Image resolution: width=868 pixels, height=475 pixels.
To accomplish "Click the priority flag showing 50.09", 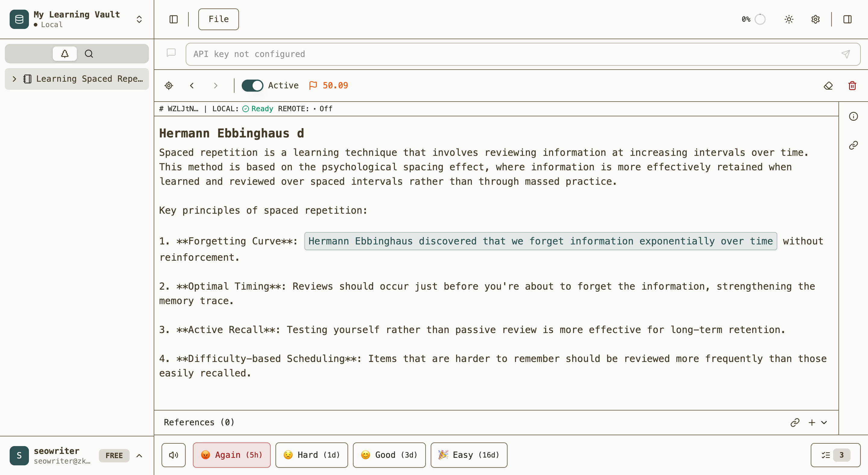I will pyautogui.click(x=329, y=86).
